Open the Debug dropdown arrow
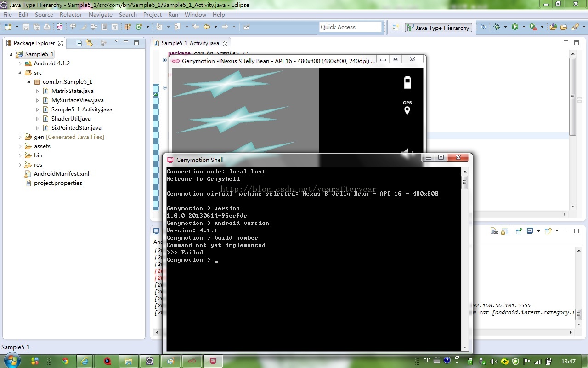Screen dimensions: 588x368 click(505, 27)
